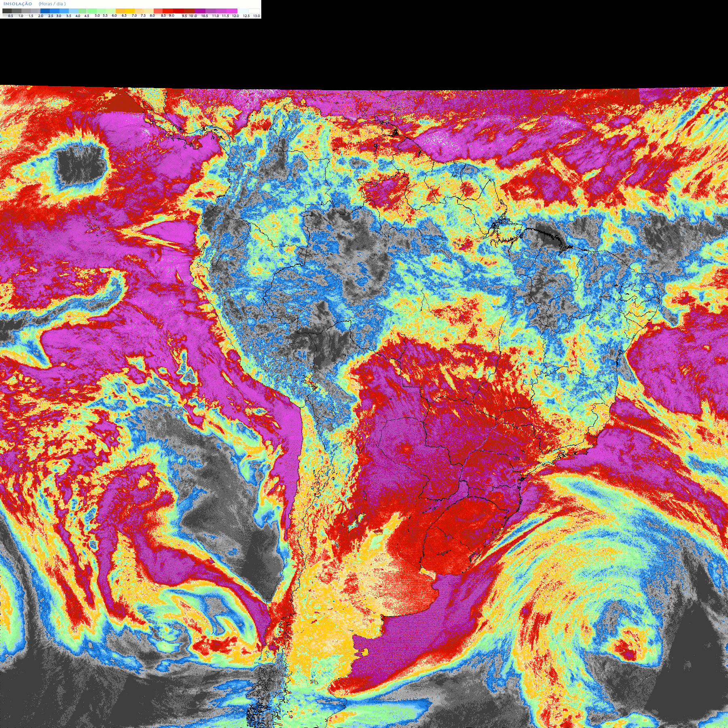Click the 2.0 legend value
Screen dimensions: 728x728
tap(41, 16)
